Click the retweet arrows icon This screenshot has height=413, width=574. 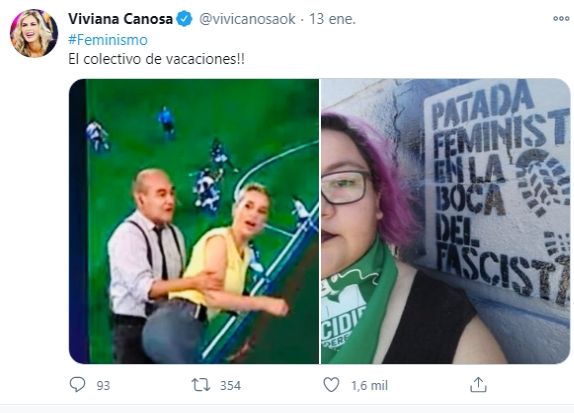[201, 385]
